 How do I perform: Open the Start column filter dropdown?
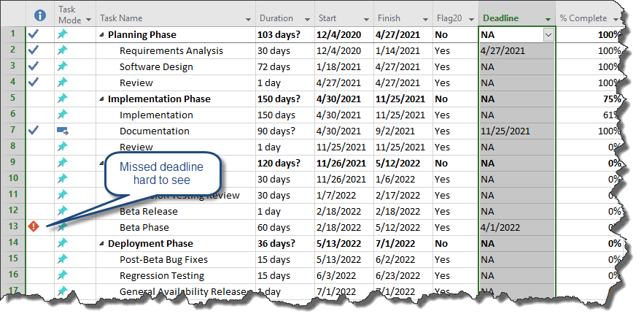(x=366, y=20)
